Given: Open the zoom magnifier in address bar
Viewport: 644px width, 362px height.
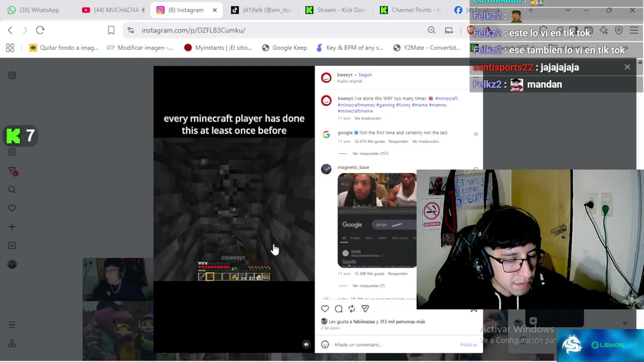Looking at the screenshot, I should (432, 30).
